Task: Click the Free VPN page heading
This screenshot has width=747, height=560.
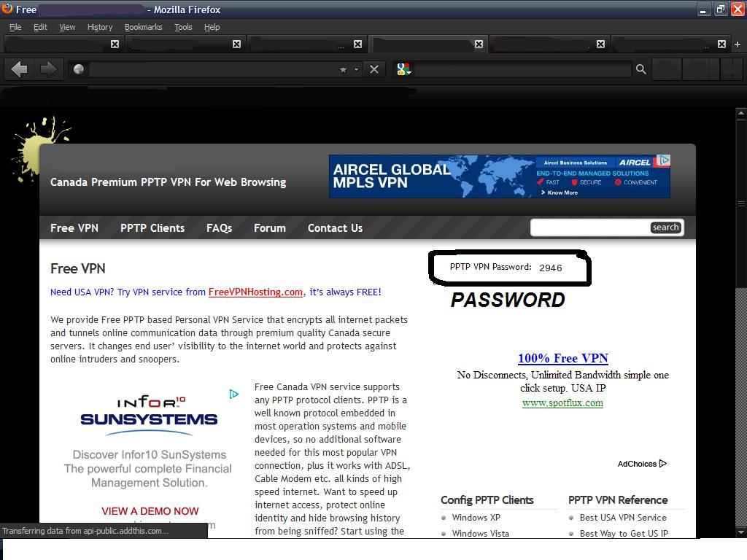Action: click(77, 268)
